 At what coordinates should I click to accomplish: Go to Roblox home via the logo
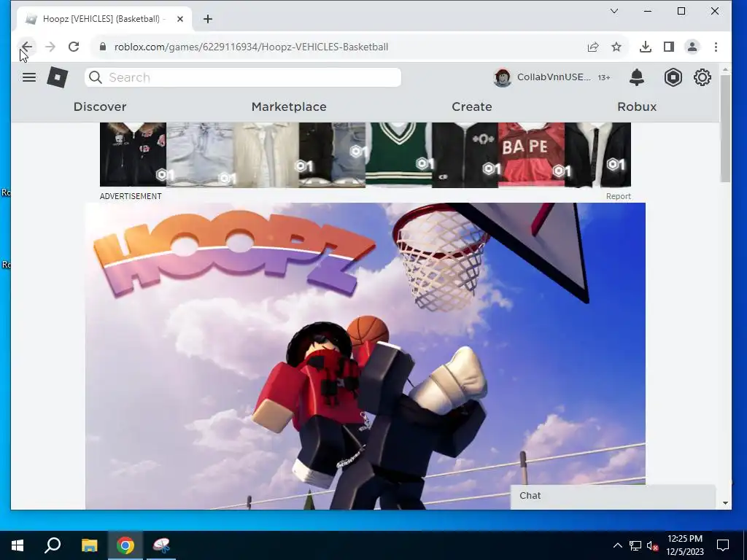pyautogui.click(x=58, y=77)
